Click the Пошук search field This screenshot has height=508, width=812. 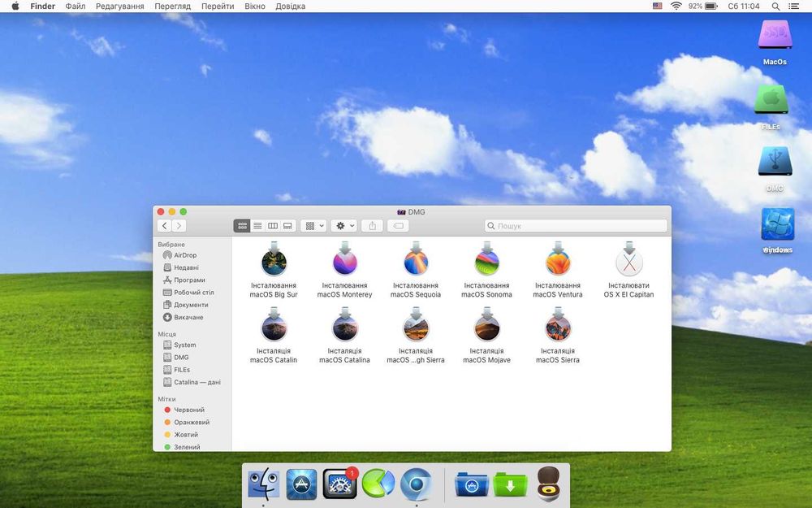click(576, 225)
